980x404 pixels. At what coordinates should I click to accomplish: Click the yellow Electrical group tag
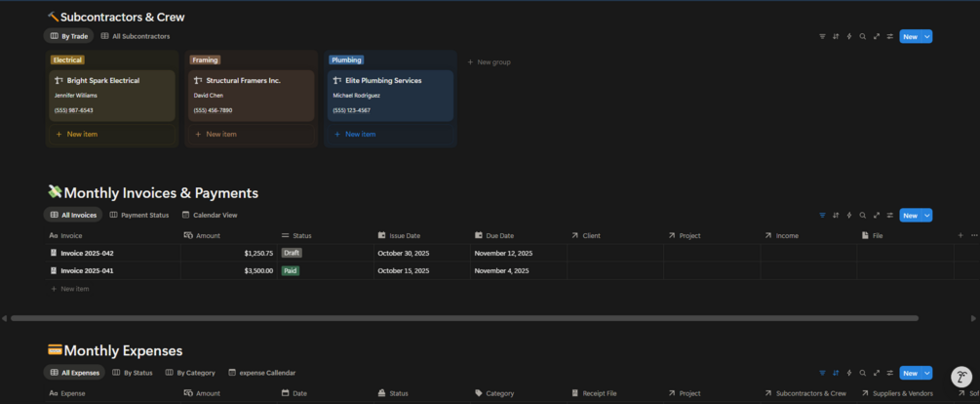67,61
